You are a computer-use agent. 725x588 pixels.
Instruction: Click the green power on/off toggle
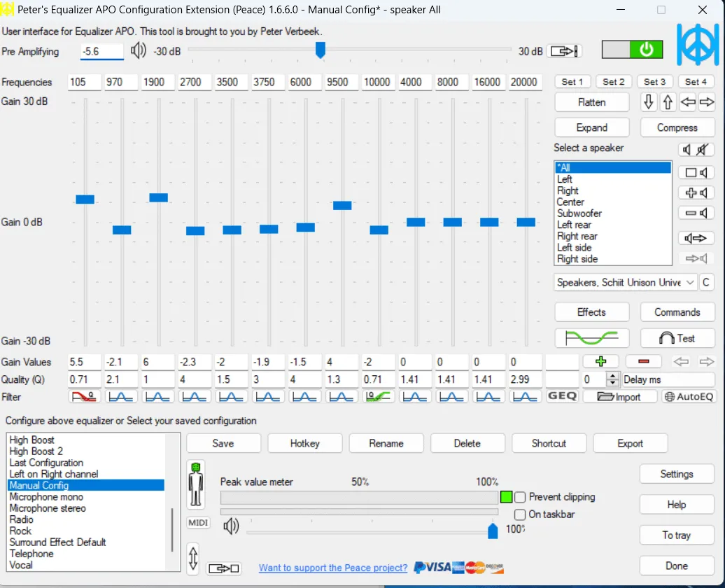tap(645, 50)
